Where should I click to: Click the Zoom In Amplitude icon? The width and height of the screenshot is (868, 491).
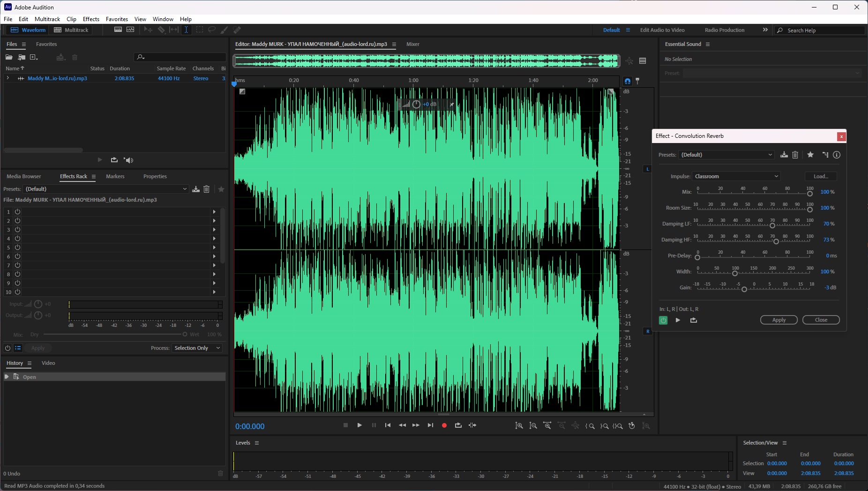click(x=519, y=426)
